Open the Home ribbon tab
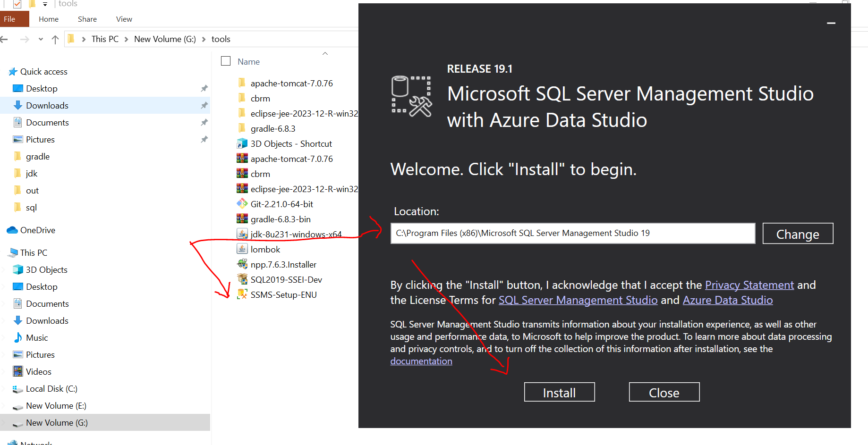The height and width of the screenshot is (445, 868). click(x=49, y=19)
